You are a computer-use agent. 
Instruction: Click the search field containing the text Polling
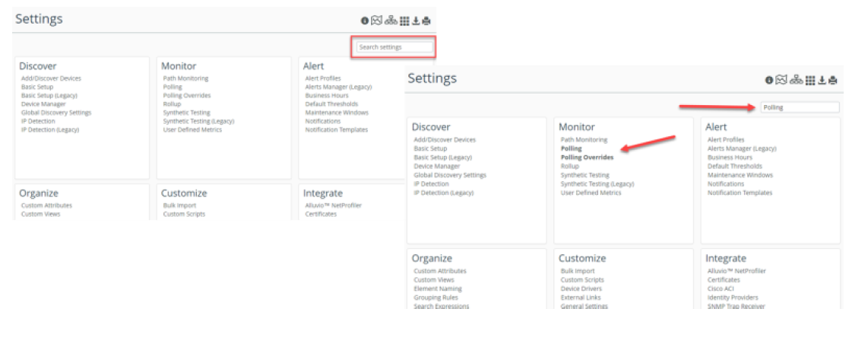tap(800, 107)
